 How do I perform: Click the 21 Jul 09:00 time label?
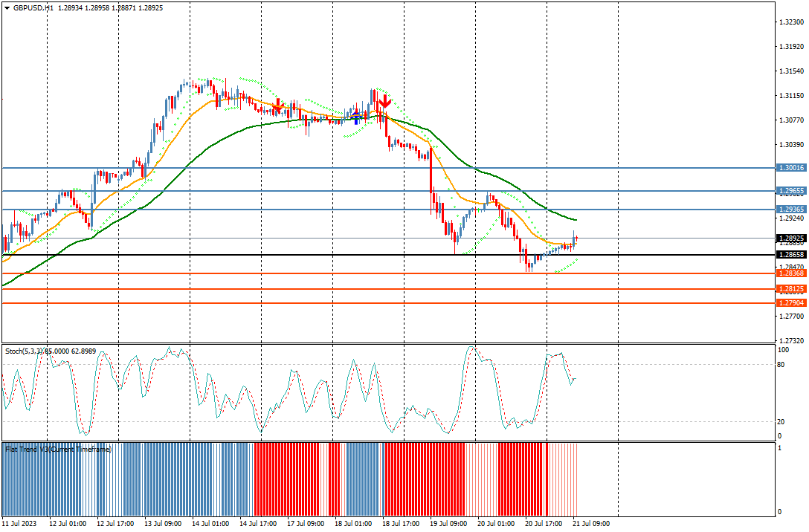[590, 524]
